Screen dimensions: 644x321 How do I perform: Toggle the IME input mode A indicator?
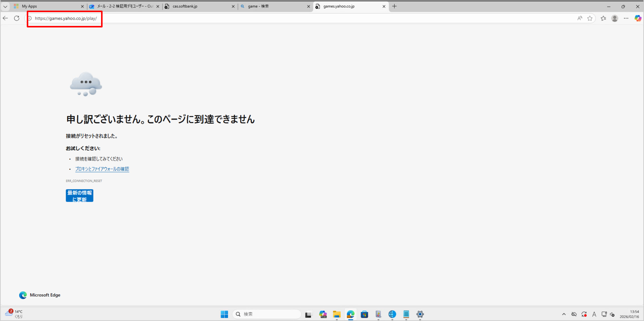click(x=594, y=314)
